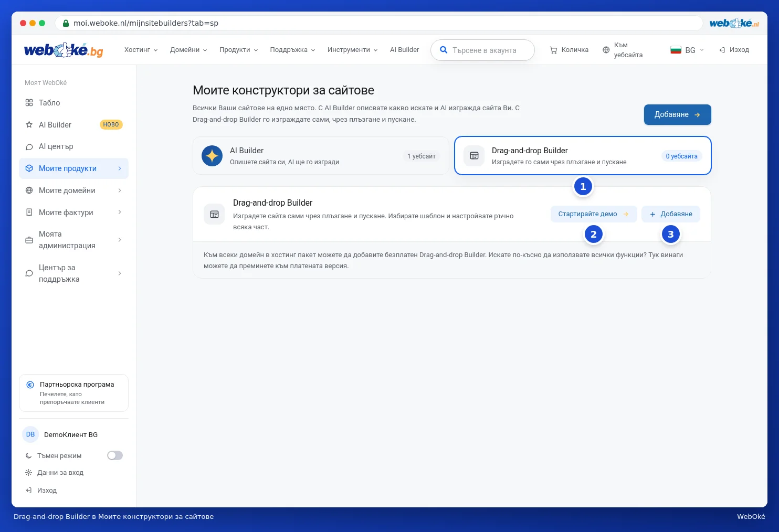779x532 pixels.
Task: Click the Табло dashboard grid icon
Action: (29, 103)
